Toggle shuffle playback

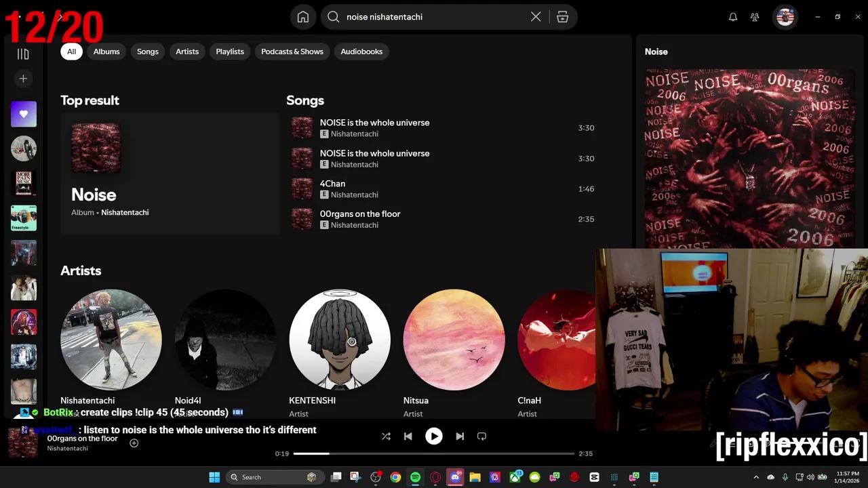pyautogui.click(x=386, y=436)
